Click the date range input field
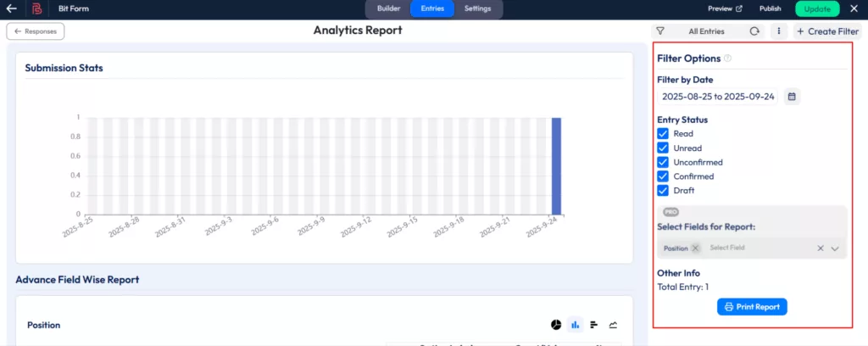 click(x=718, y=97)
